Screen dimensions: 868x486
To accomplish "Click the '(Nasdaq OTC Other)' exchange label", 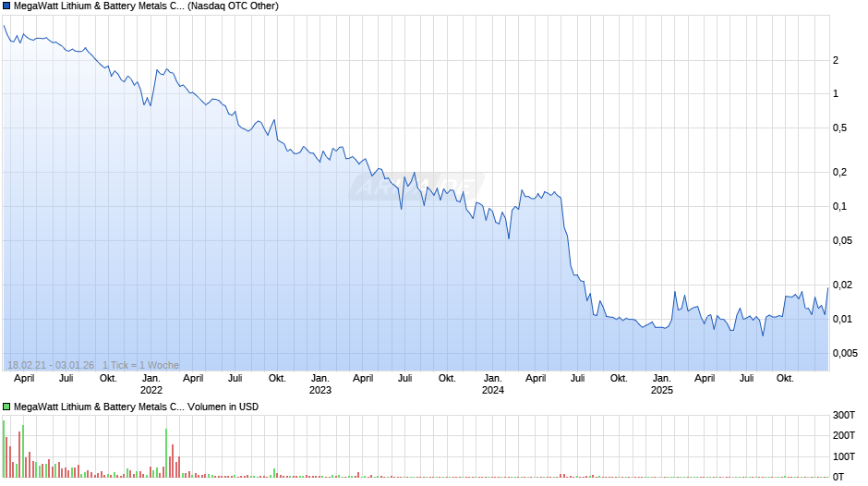I will point(233,6).
